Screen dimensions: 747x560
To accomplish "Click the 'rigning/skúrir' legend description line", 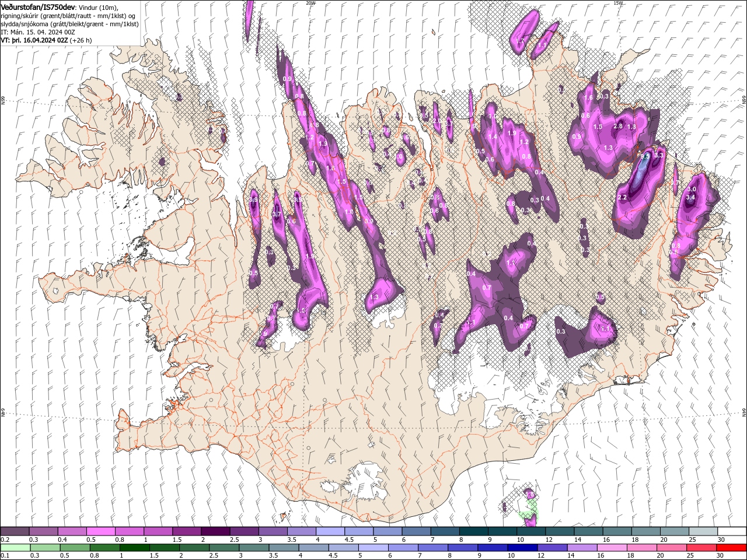I will pos(68,15).
